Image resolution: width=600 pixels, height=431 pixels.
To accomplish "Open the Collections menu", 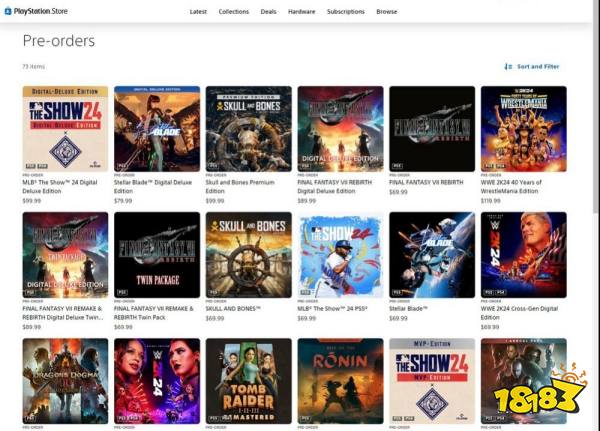I will (234, 12).
